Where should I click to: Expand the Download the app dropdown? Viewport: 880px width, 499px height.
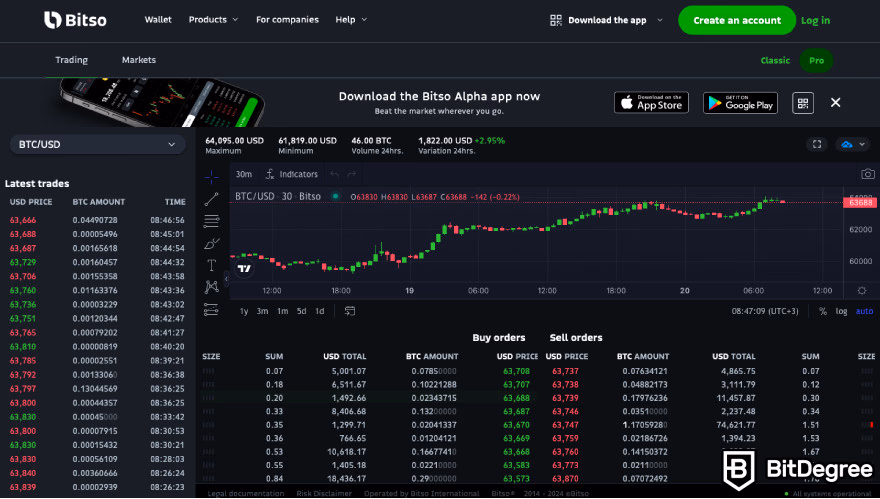coord(660,20)
